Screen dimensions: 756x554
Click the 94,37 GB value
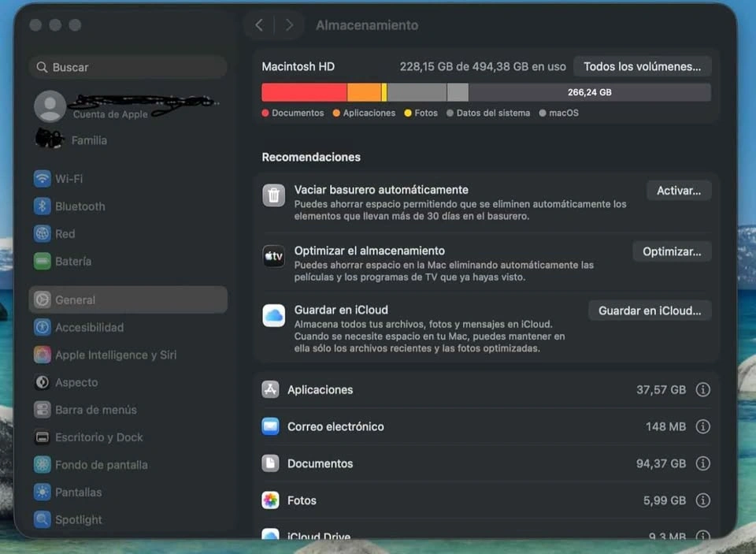[661, 463]
